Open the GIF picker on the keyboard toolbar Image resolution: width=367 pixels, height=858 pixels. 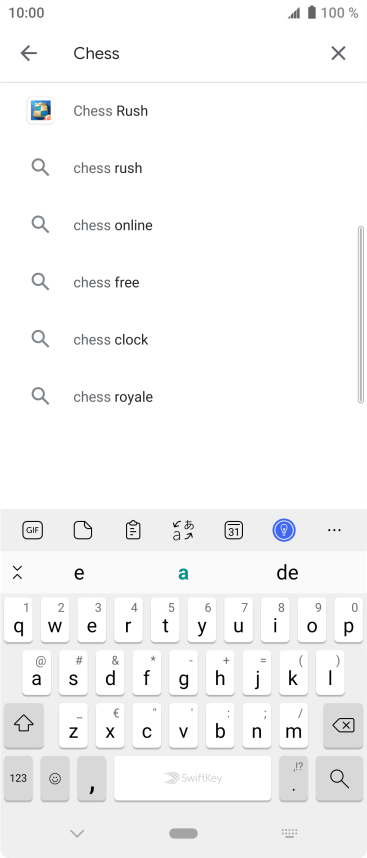click(33, 530)
